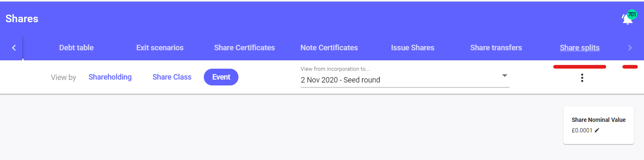Screen dimensions: 644x160
Task: Click the underlined Share splits tab
Action: 580,48
